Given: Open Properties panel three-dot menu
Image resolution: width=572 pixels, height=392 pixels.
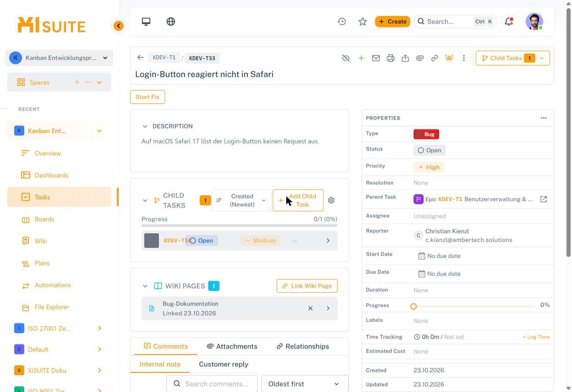Looking at the screenshot, I should pos(544,118).
